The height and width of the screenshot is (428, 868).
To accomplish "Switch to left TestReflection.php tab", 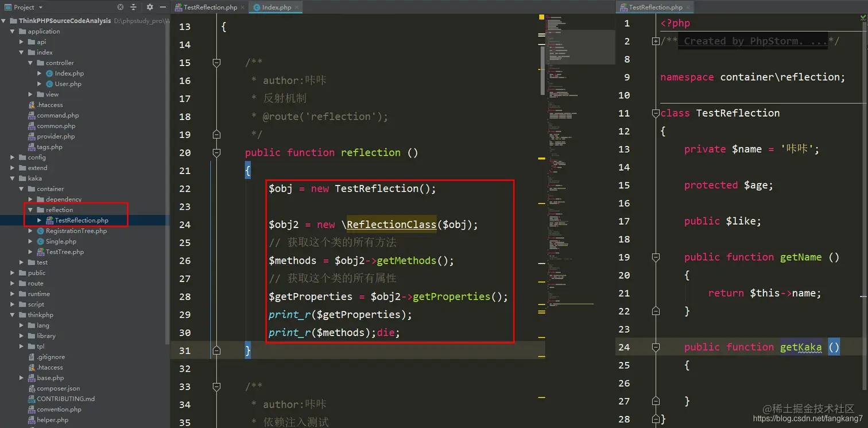I will tap(210, 7).
